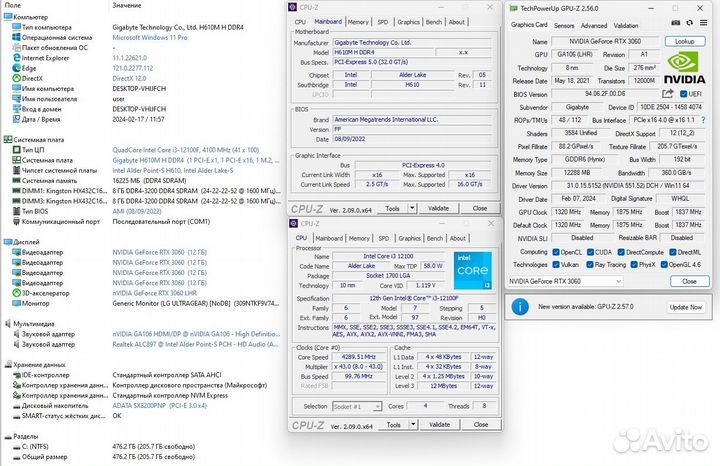The width and height of the screenshot is (720, 466).
Task: Open the Selection Socket #1 dropdown
Action: coord(357,407)
